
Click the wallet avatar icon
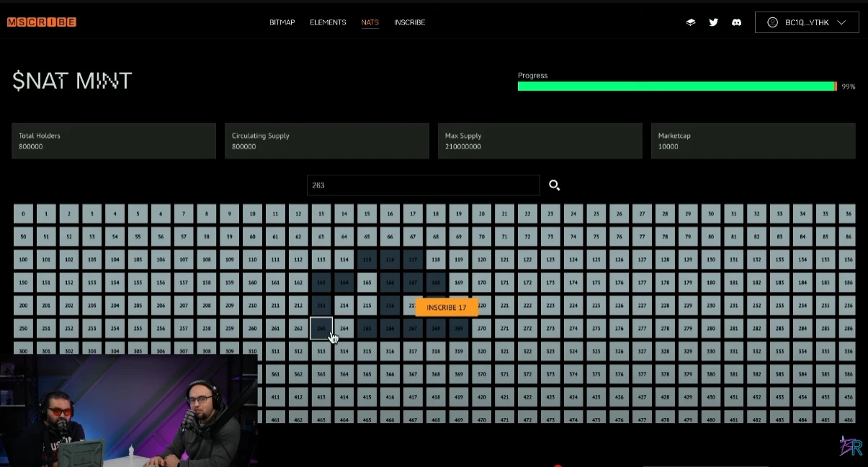point(772,22)
